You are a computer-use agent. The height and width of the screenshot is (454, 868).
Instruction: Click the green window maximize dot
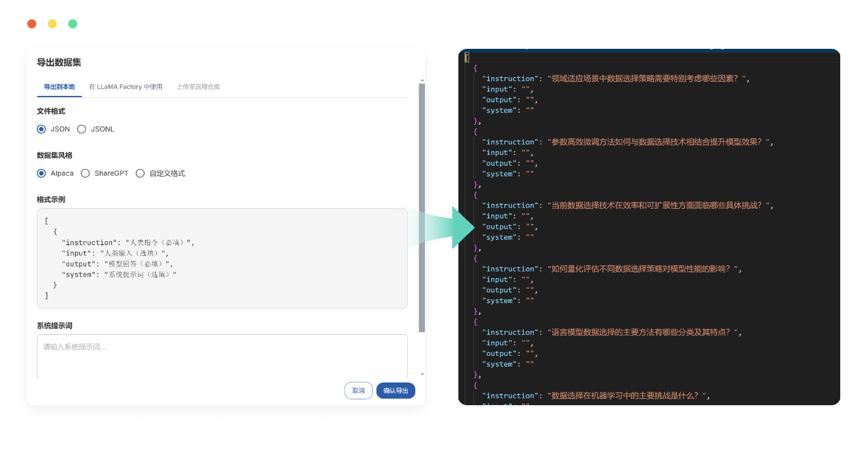tap(73, 24)
